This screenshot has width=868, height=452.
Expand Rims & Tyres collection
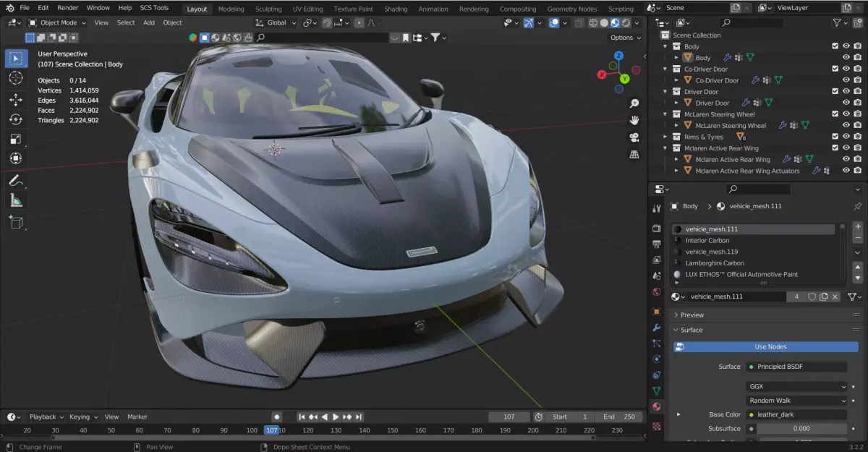666,137
